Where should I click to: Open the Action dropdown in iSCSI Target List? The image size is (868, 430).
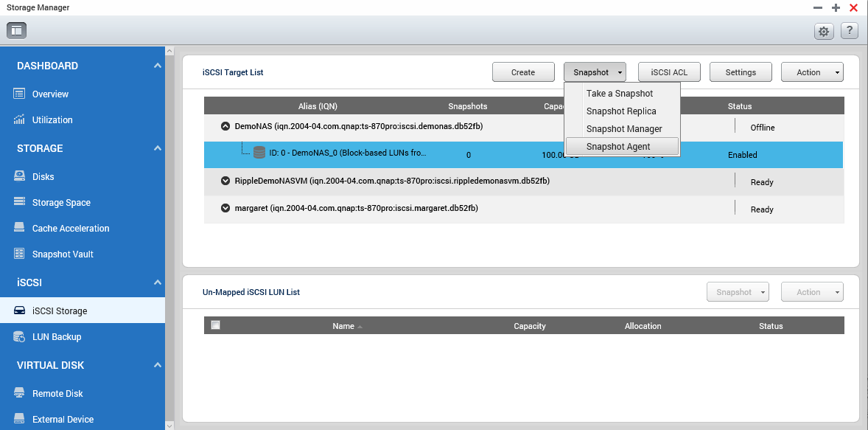812,72
